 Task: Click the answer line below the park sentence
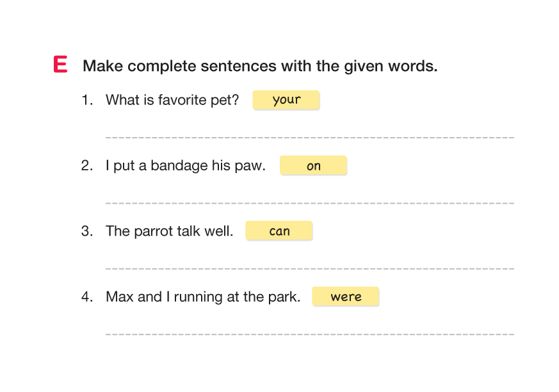coord(309,334)
